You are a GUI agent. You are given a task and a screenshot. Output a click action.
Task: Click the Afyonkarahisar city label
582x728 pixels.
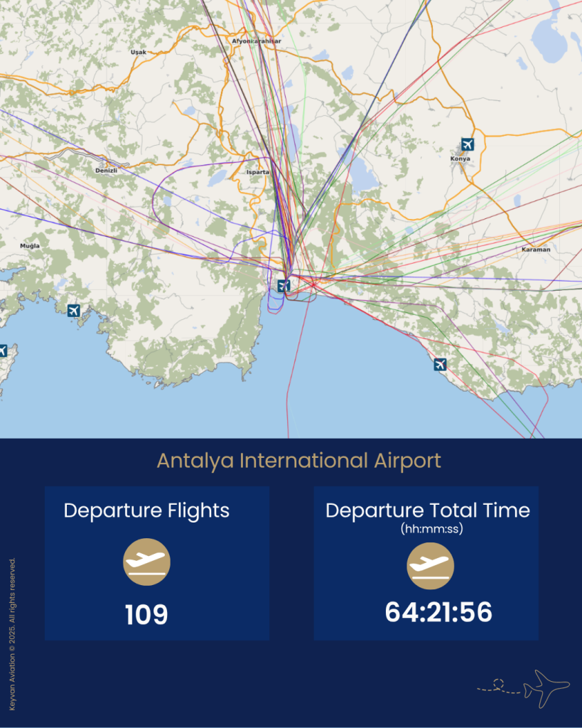click(257, 41)
